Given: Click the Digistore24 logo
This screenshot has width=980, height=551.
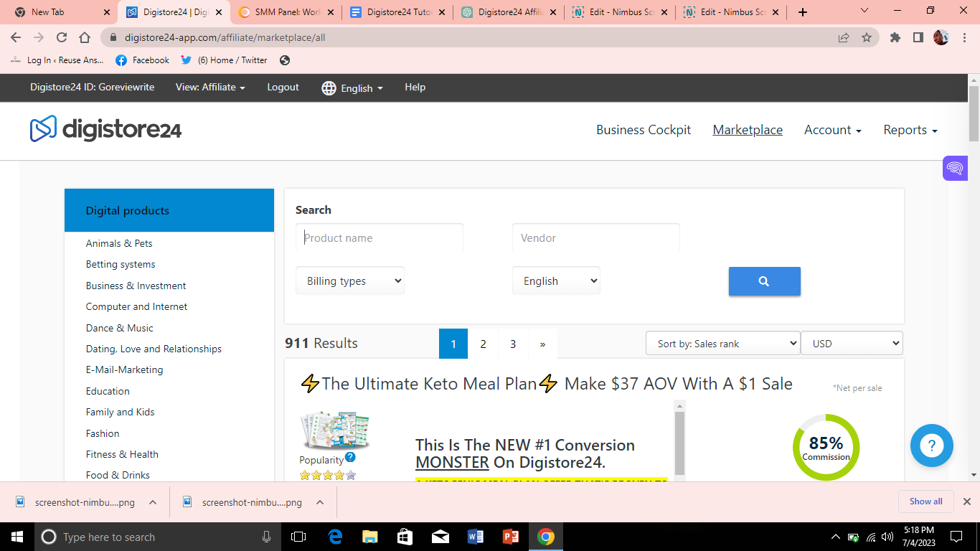Looking at the screenshot, I should point(105,129).
